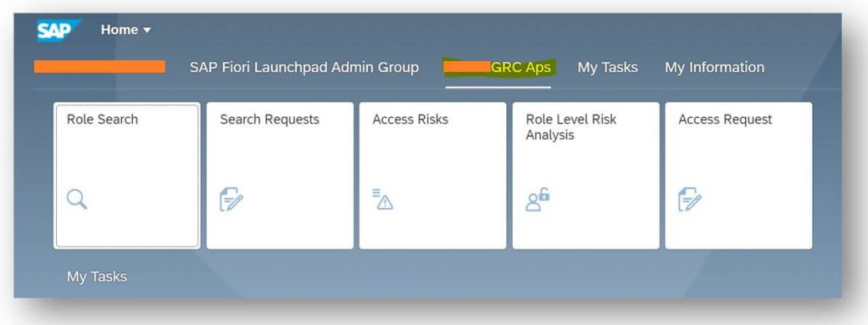Image resolution: width=868 pixels, height=325 pixels.
Task: Click the document-edit icon on Access Request
Action: tap(690, 199)
